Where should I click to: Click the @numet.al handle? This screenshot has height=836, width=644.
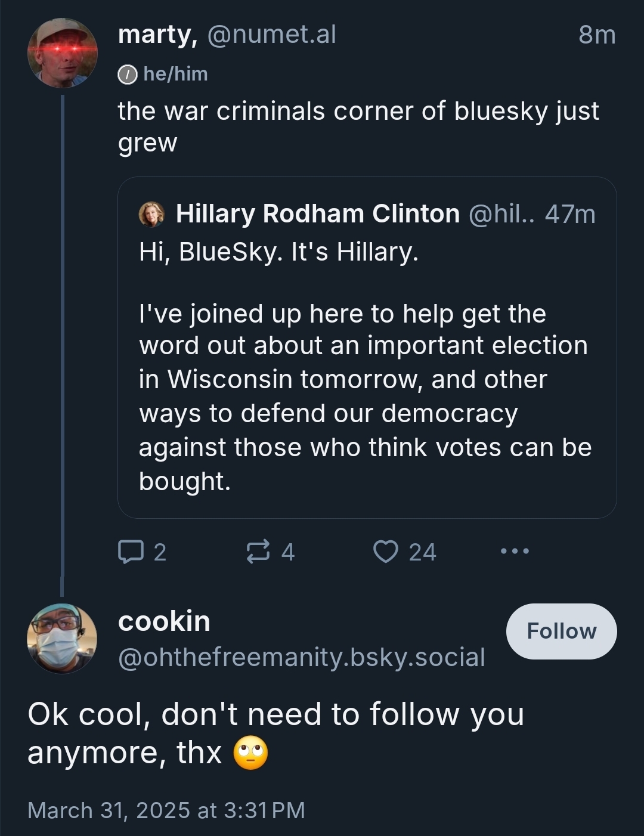tap(272, 35)
